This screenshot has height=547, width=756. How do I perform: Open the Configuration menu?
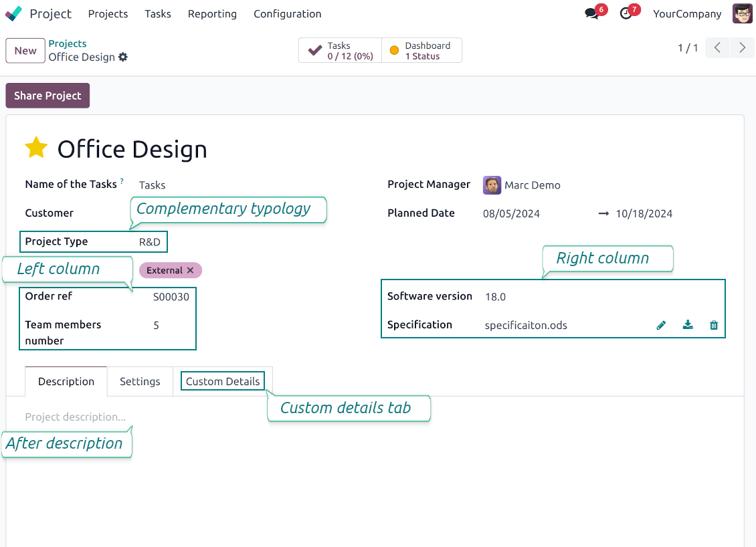click(x=288, y=14)
